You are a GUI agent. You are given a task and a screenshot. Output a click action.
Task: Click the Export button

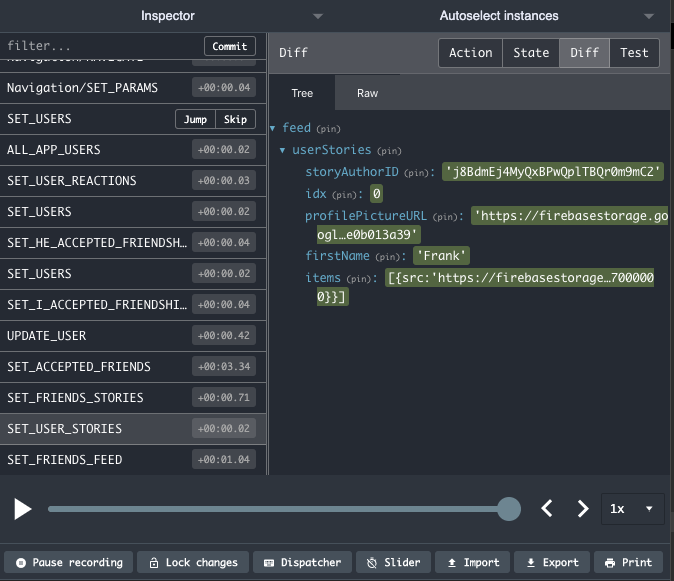click(x=553, y=562)
